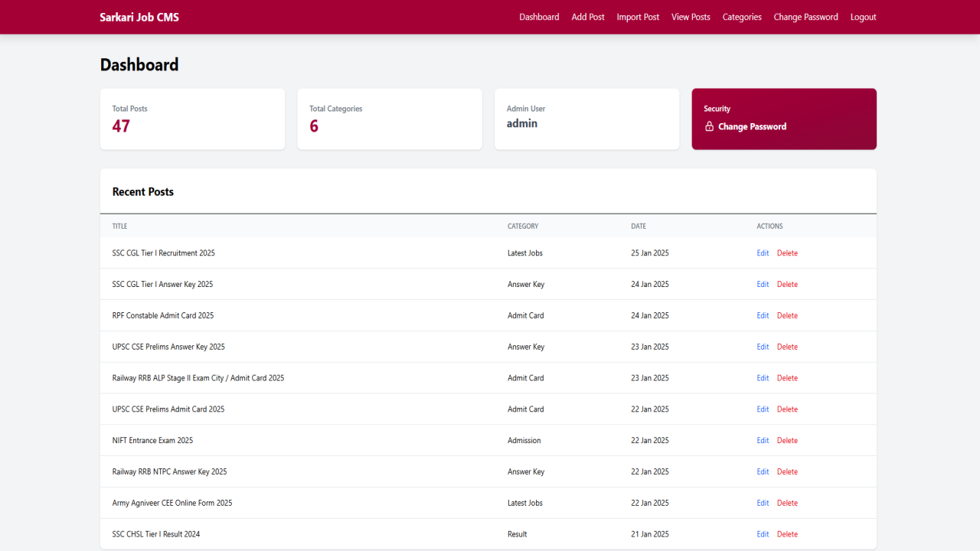This screenshot has height=551, width=980.
Task: Delete UPSC CSE Prelims Admit Card 2025
Action: (787, 409)
